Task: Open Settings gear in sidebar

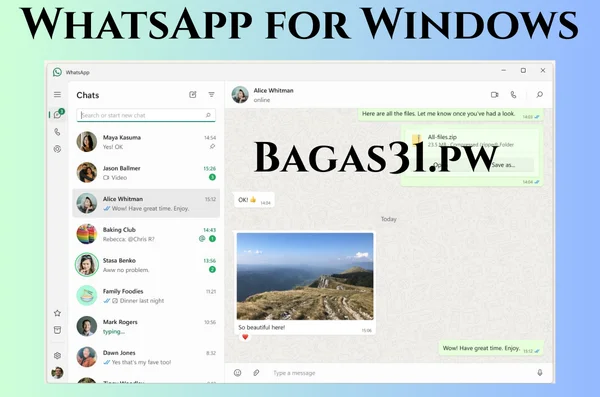Action: [57, 356]
